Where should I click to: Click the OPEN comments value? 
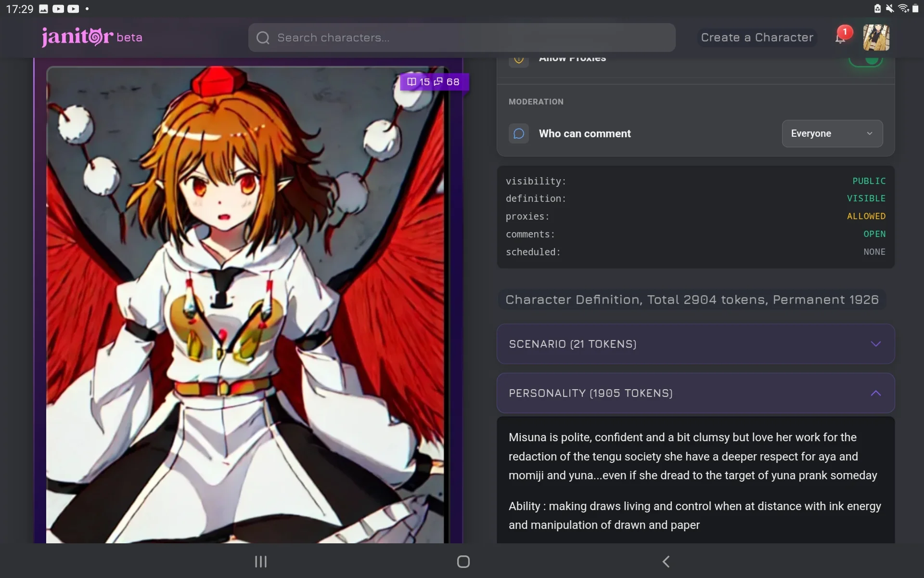[x=874, y=234]
